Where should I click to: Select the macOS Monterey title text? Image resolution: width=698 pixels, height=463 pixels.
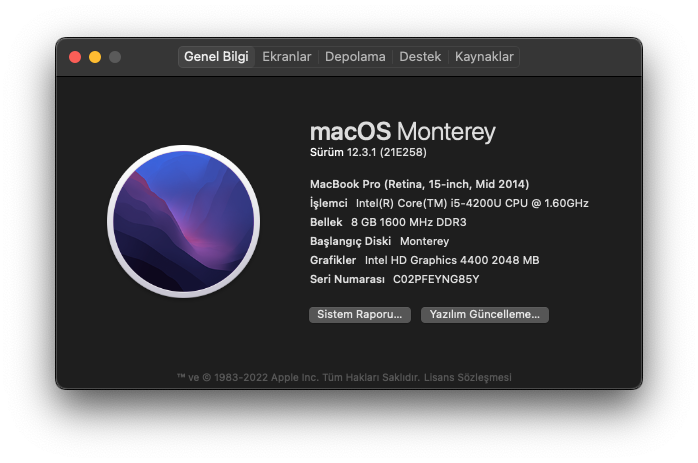pos(402,132)
